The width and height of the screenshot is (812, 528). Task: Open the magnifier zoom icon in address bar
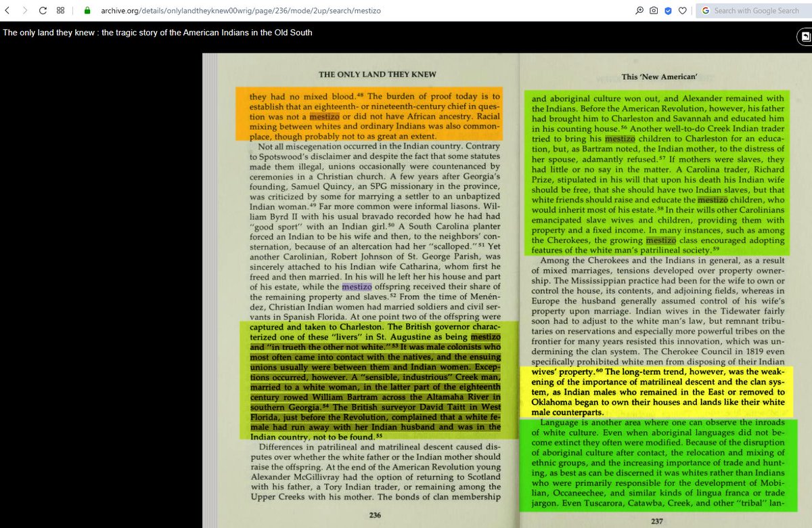click(639, 11)
